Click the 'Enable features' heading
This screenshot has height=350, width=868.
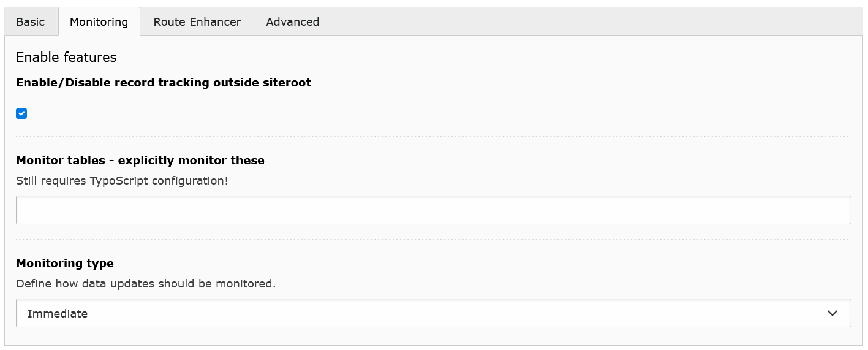coord(66,58)
